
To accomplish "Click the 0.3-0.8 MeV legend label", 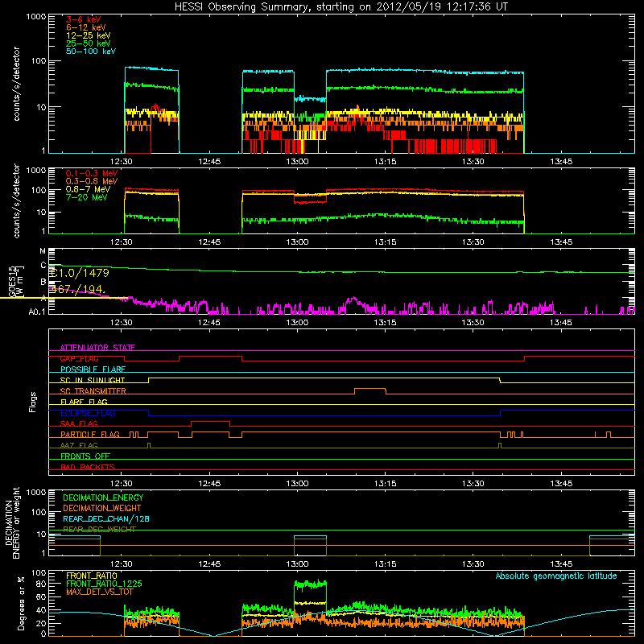I will [x=92, y=181].
